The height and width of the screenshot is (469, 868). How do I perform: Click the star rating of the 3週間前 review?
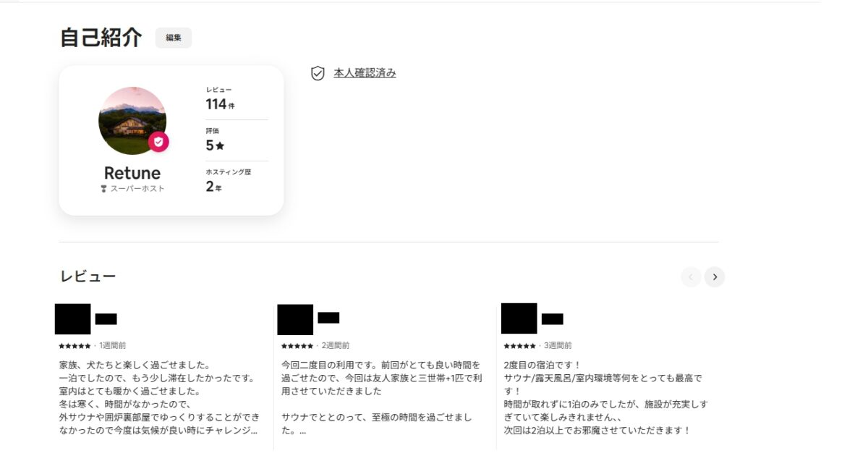[519, 346]
